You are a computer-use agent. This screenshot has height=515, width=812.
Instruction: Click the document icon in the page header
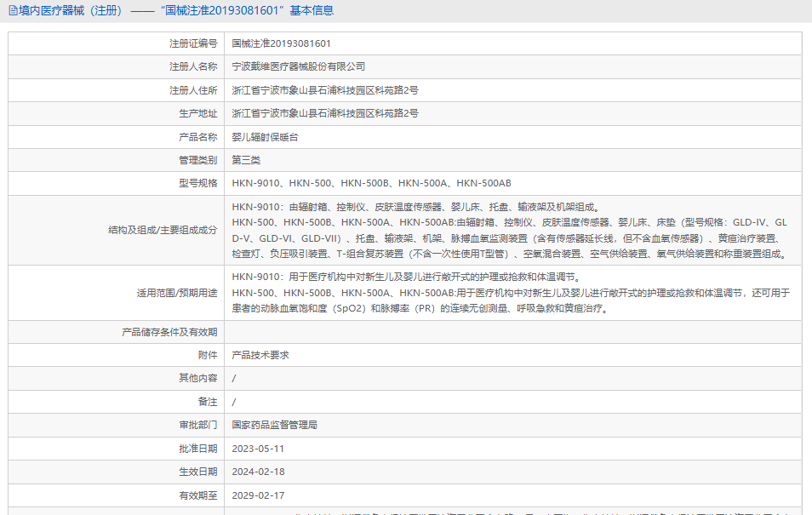point(14,10)
